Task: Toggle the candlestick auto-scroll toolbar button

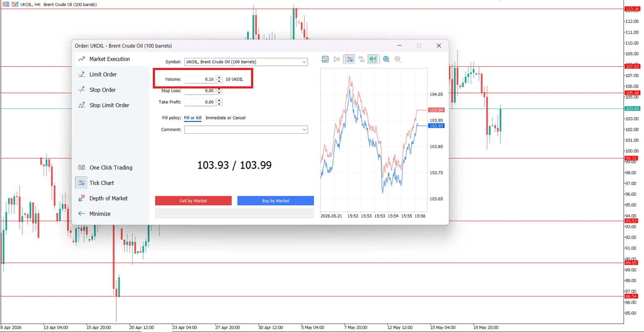Action: [373, 60]
